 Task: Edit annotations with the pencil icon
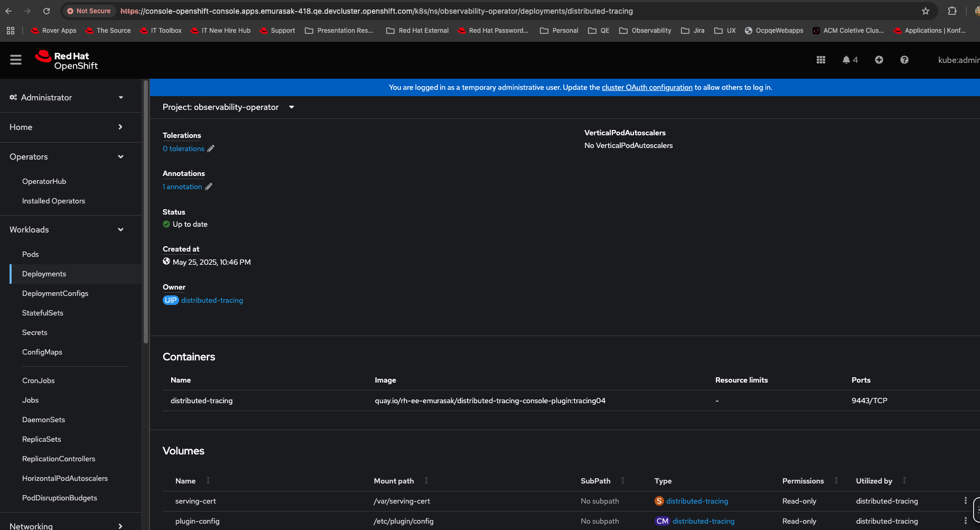click(x=209, y=187)
